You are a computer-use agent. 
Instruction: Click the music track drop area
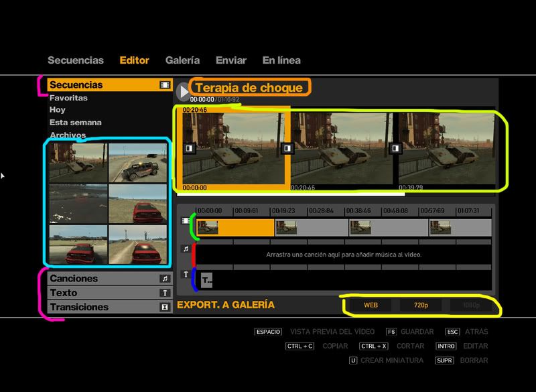click(344, 255)
